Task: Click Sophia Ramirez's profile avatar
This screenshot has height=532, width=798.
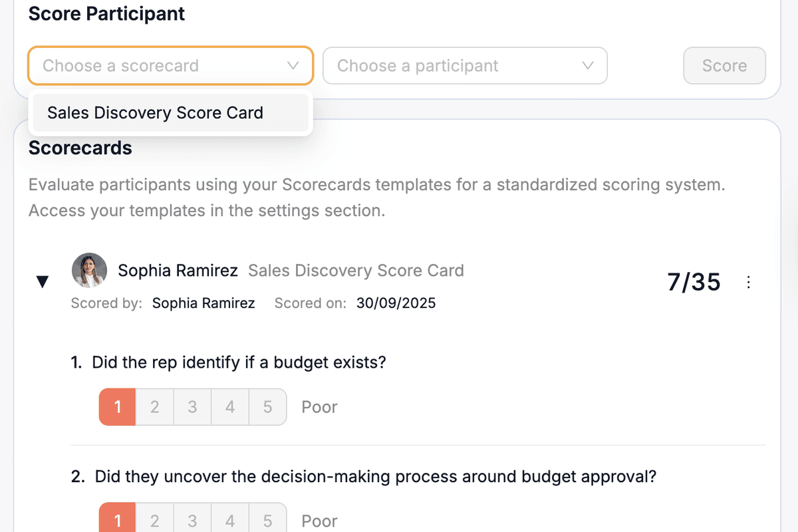Action: tap(89, 270)
